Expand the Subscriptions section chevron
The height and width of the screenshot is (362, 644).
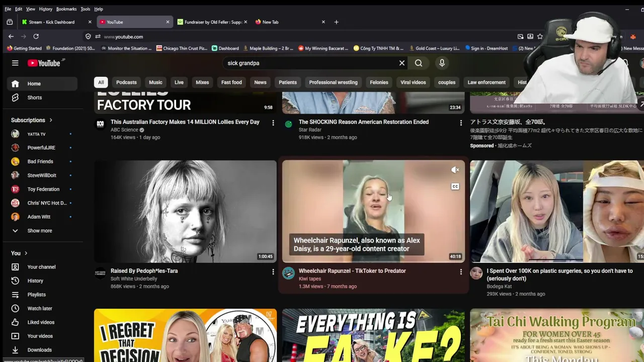click(51, 120)
